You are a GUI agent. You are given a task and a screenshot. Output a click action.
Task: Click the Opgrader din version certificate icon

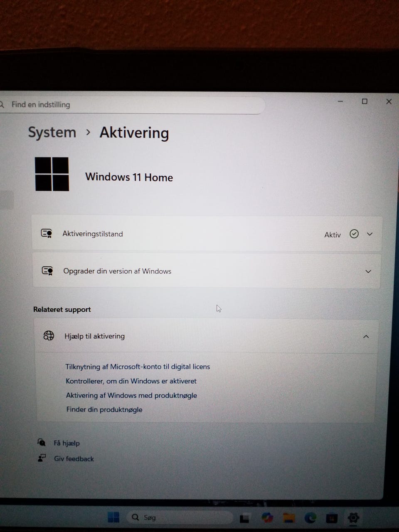tap(47, 271)
